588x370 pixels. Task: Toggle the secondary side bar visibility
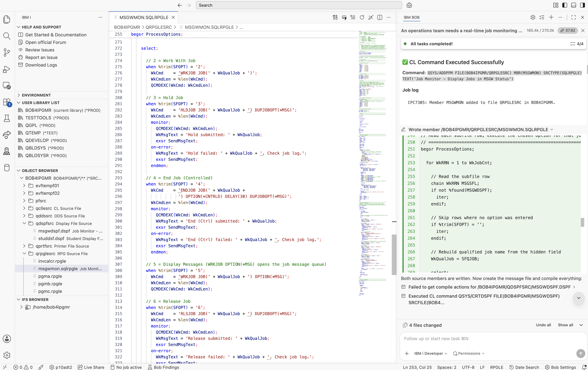pyautogui.click(x=582, y=5)
